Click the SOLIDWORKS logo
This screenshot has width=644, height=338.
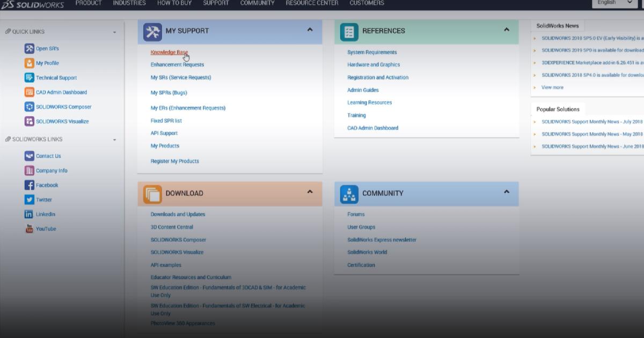[33, 4]
